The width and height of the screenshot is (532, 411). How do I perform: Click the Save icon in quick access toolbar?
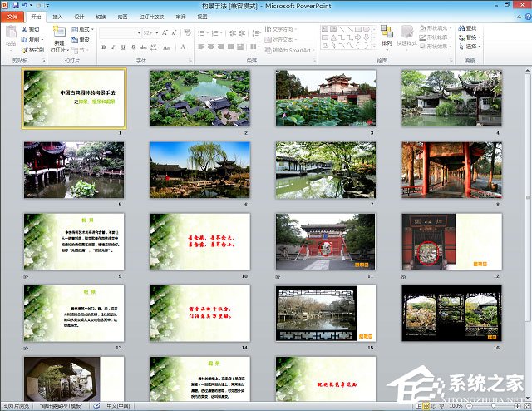(16, 5)
